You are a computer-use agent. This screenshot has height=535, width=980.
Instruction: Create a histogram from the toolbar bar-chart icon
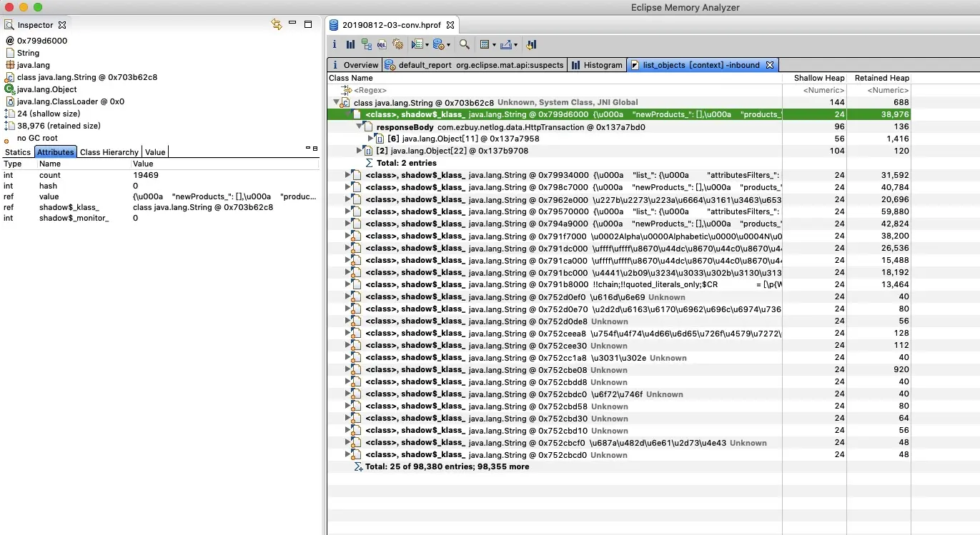click(x=350, y=44)
